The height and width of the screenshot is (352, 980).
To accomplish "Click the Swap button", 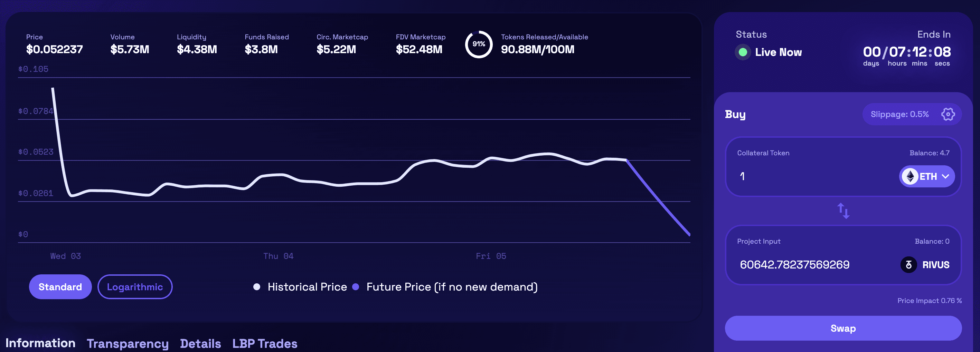I will (x=843, y=328).
